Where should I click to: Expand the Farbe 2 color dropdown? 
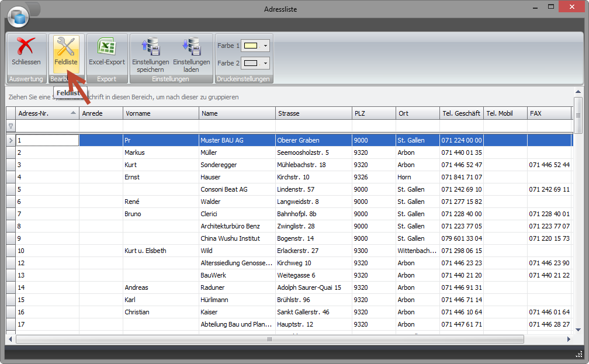click(x=266, y=63)
